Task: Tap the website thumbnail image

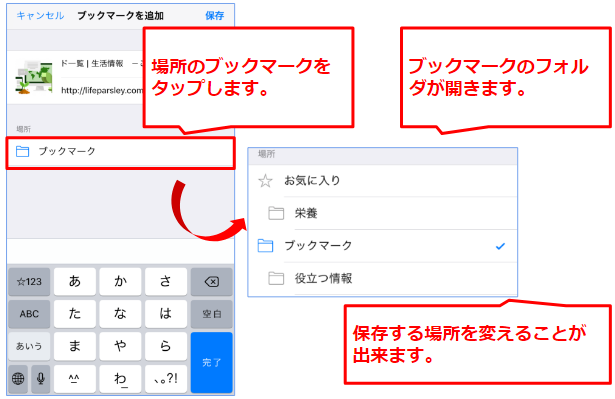Action: coord(34,77)
